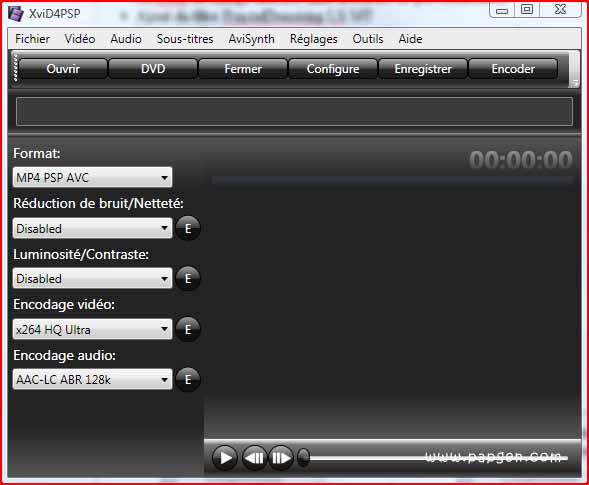Open the Luminosité/Contraste dropdown
Screen dimensions: 589x485
(92, 278)
